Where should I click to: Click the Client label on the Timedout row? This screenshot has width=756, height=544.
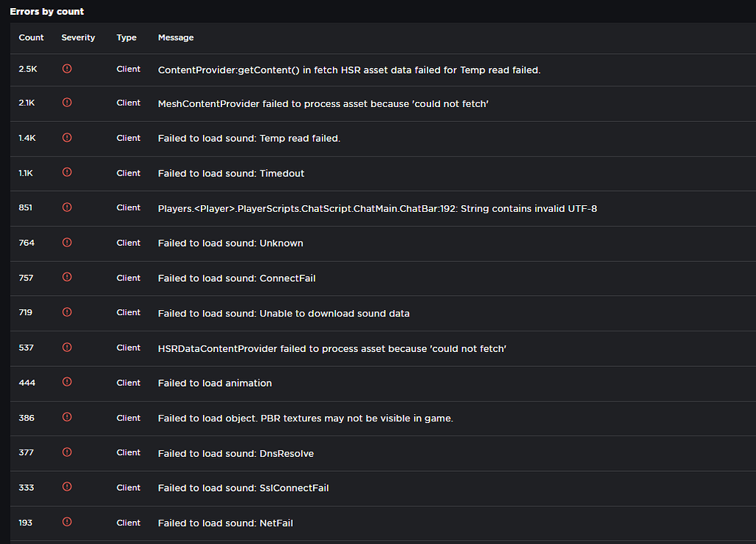pyautogui.click(x=128, y=173)
